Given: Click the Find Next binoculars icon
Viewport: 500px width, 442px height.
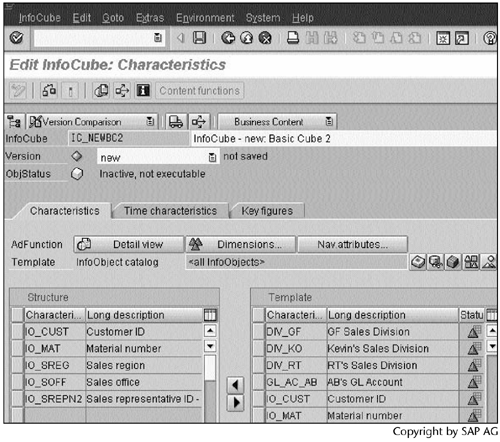Looking at the screenshot, I should click(330, 38).
